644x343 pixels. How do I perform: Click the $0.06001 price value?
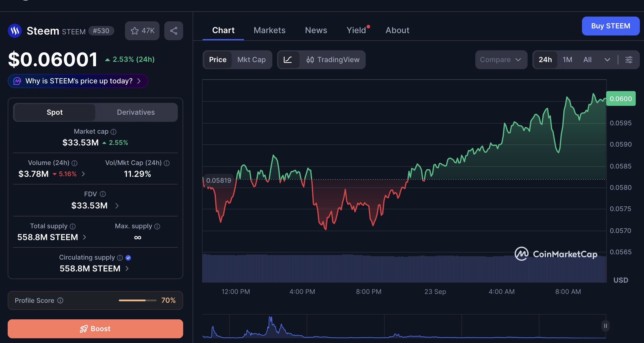(53, 59)
